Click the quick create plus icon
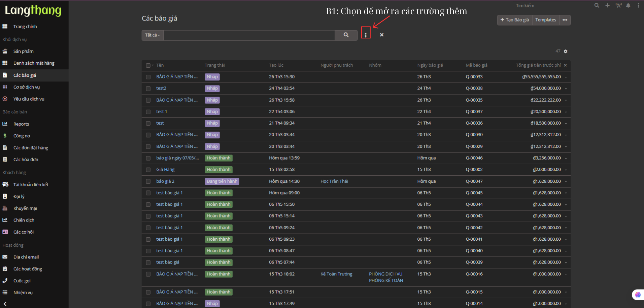This screenshot has width=644, height=308. point(607,5)
